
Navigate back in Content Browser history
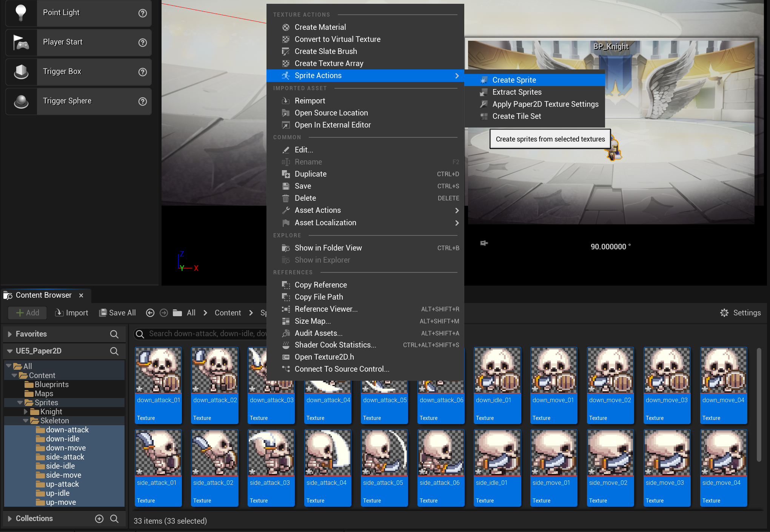[150, 313]
